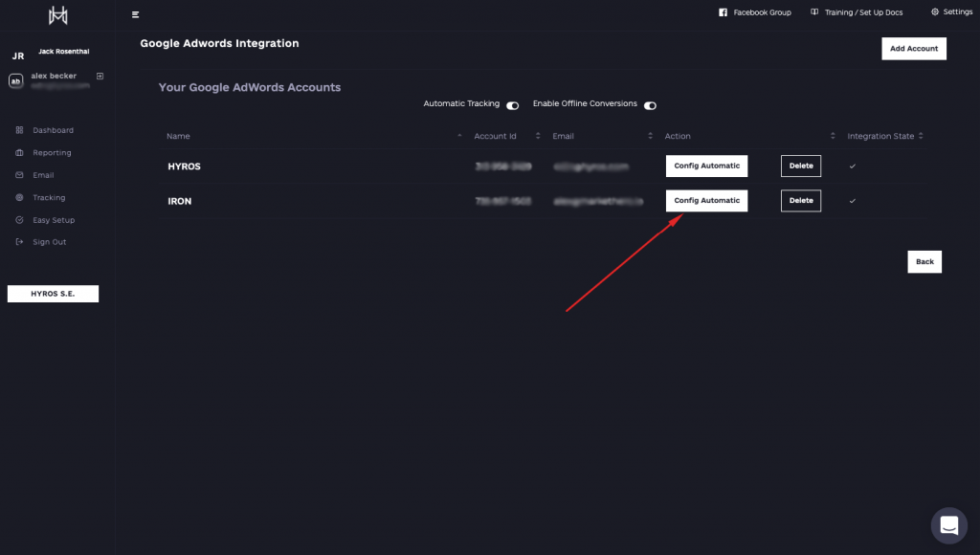
Task: Click the Tracking sidebar icon
Action: [x=19, y=197]
